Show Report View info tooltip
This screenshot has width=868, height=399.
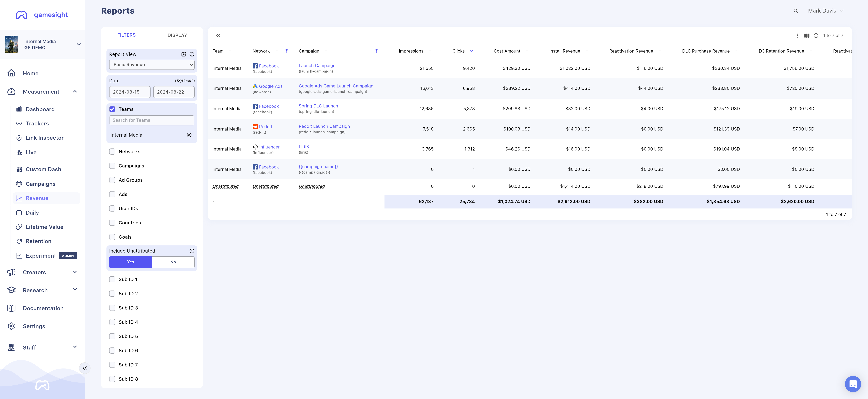[192, 54]
